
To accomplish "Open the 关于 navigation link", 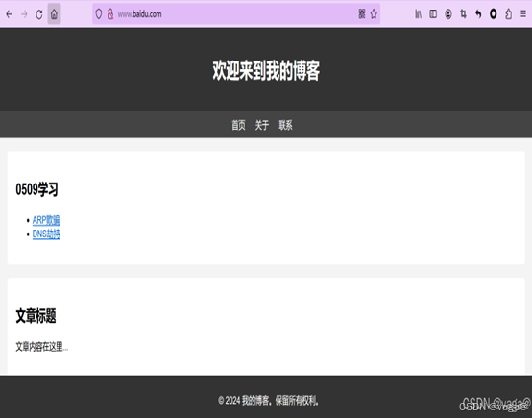I will tap(261, 125).
